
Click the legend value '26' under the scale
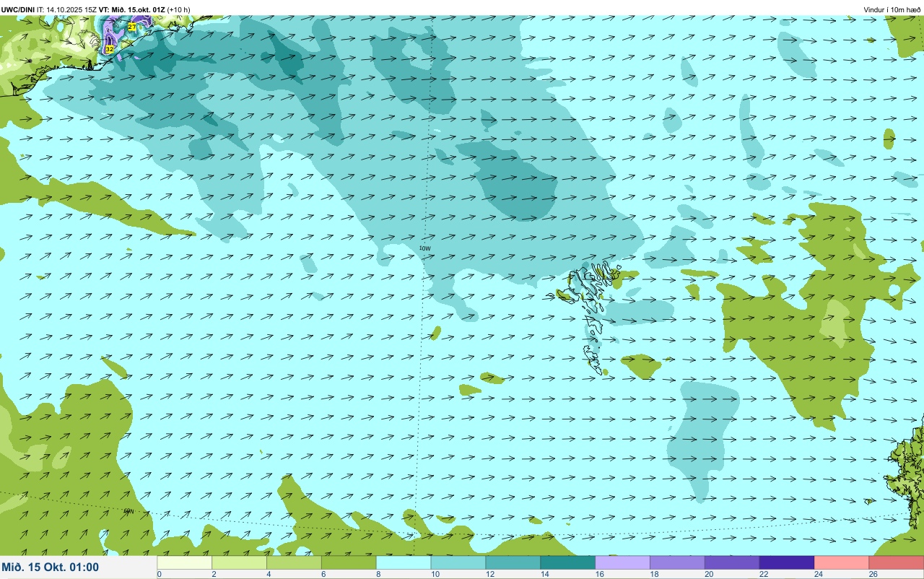point(873,574)
